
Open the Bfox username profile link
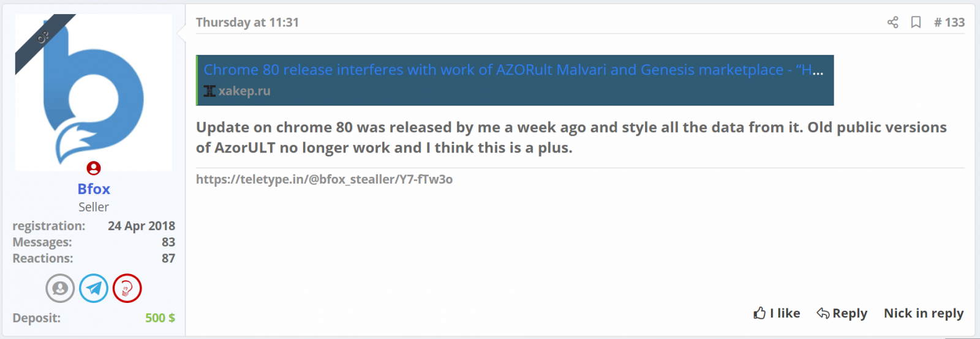click(94, 189)
